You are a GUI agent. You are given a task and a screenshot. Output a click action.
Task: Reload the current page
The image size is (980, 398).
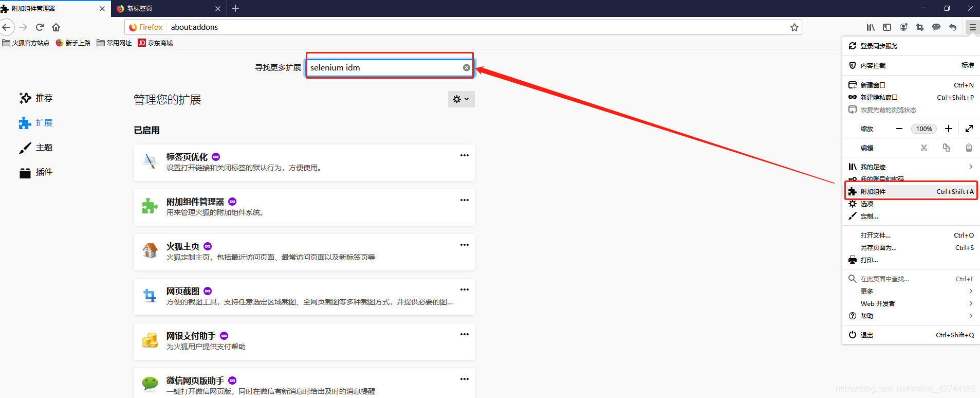[x=40, y=27]
